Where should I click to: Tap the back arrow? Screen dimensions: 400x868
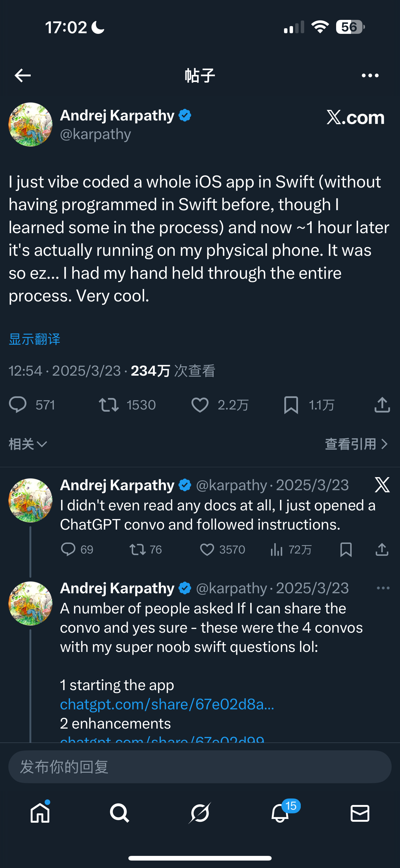(23, 75)
